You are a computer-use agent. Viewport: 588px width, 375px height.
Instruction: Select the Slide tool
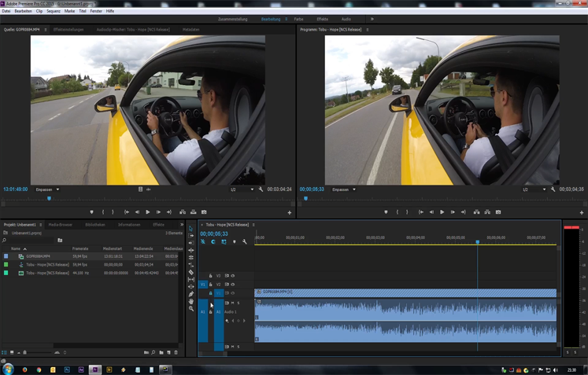[190, 287]
